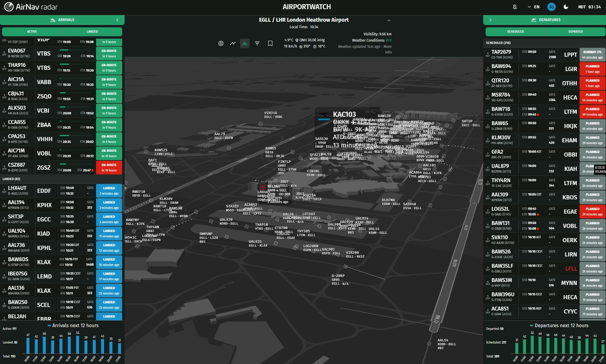
Task: Bookmark the airport with the bookmark icon
Action: pyautogui.click(x=270, y=43)
